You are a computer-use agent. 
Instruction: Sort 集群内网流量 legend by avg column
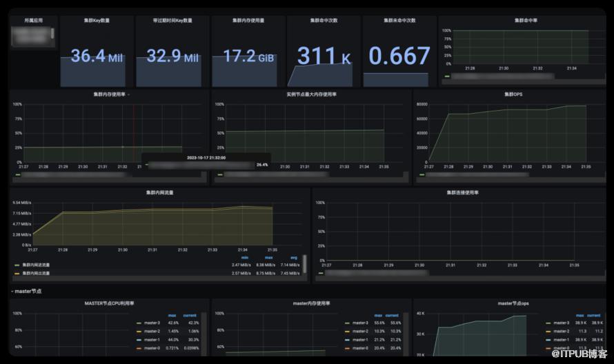[294, 258]
